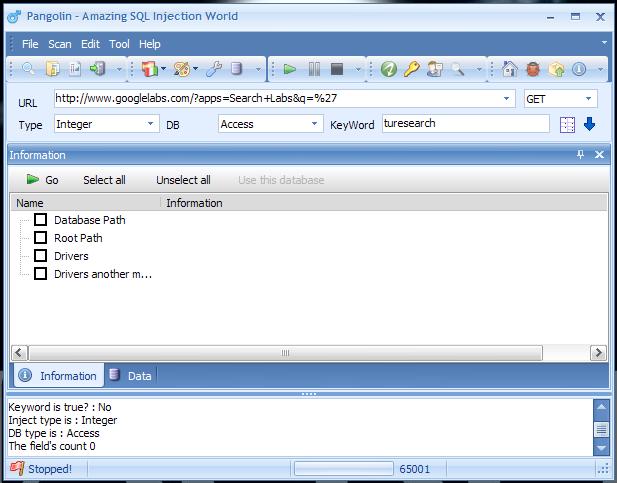Click horizontal scrollbar left arrow
617x483 pixels.
[19, 353]
